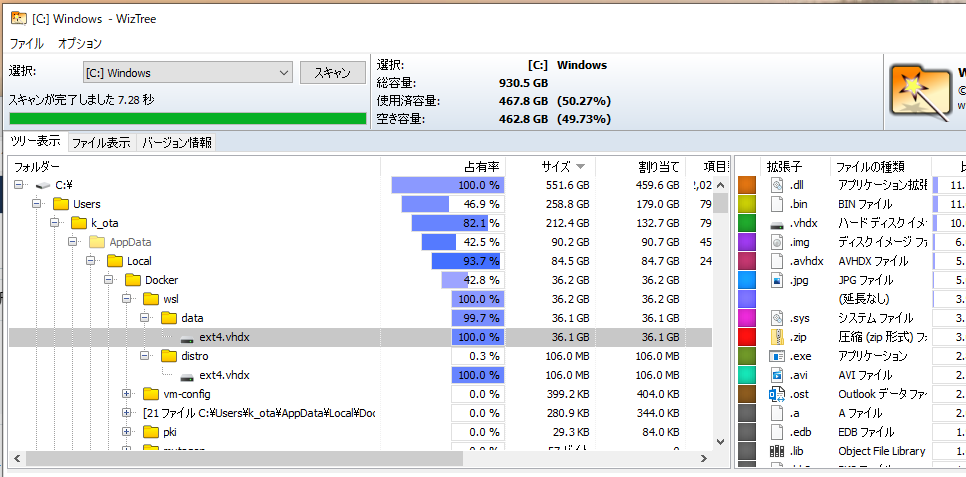Click the AppData hidden folder icon

point(97,242)
